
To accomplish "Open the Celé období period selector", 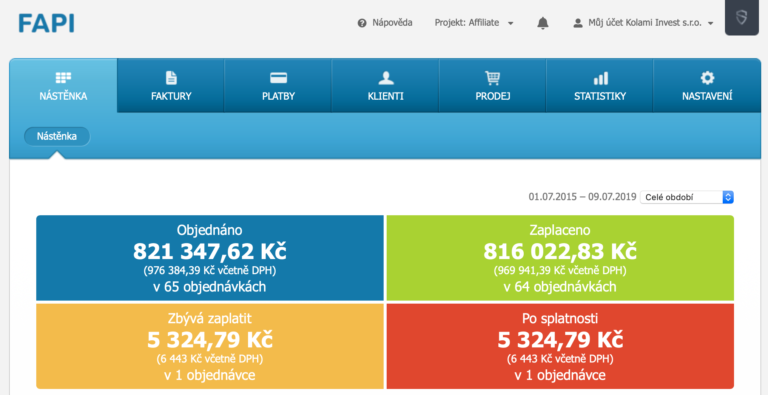I will pyautogui.click(x=687, y=197).
